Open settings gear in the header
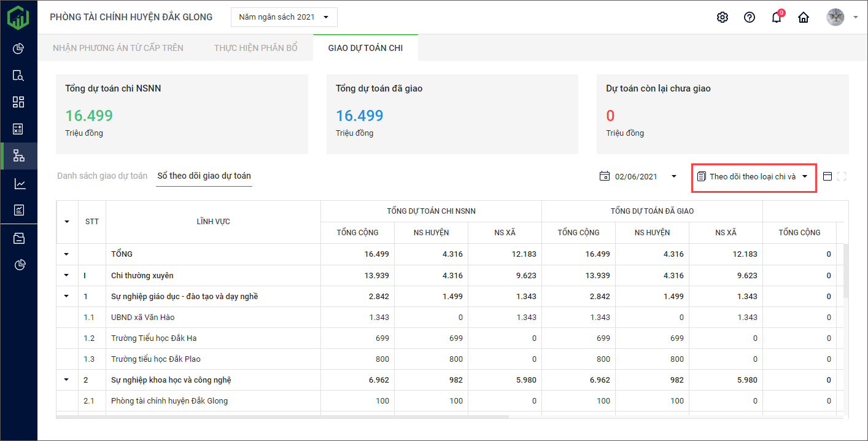 pyautogui.click(x=722, y=17)
